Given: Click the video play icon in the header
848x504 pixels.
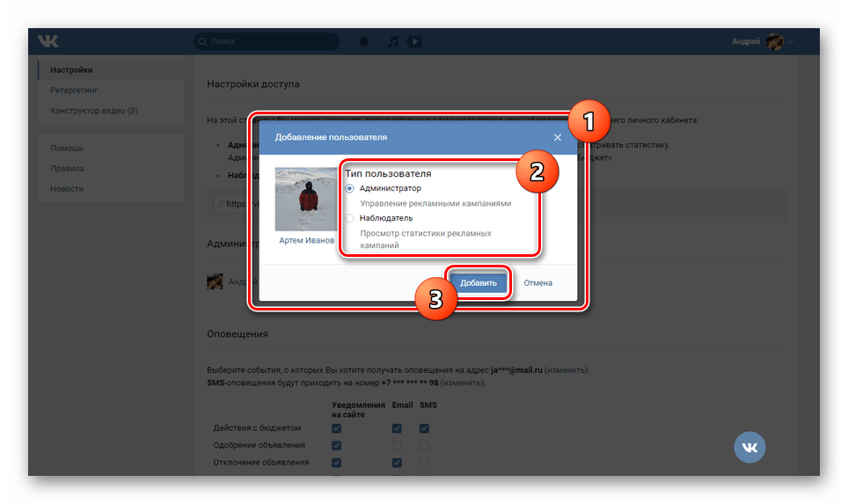Looking at the screenshot, I should click(415, 41).
